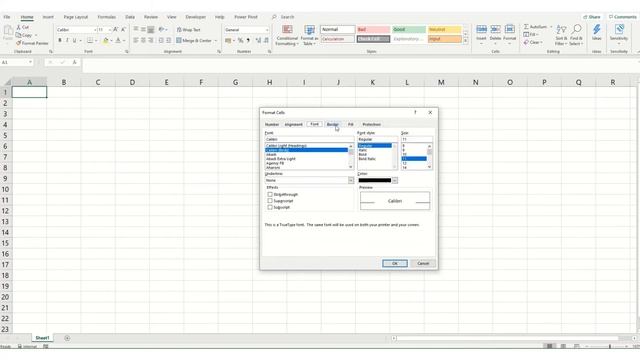Open the ribbon font size dropdown
640x360 pixels.
[110, 30]
